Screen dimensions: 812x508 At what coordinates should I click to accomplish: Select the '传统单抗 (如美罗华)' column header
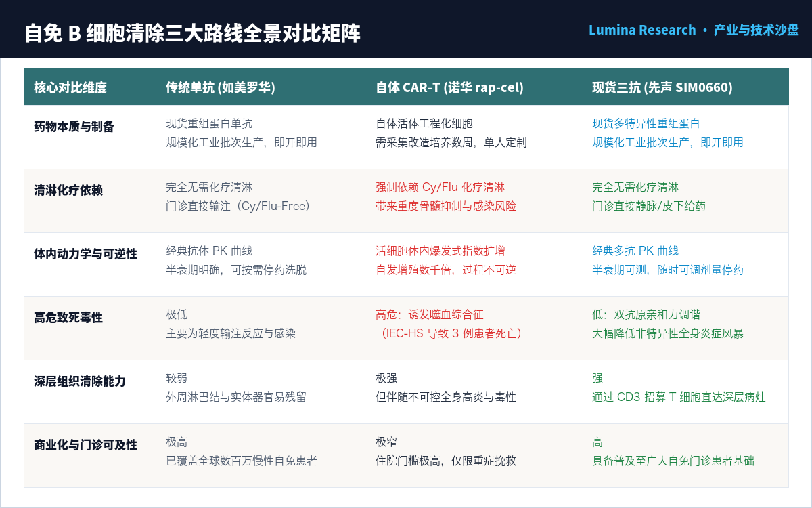point(221,87)
